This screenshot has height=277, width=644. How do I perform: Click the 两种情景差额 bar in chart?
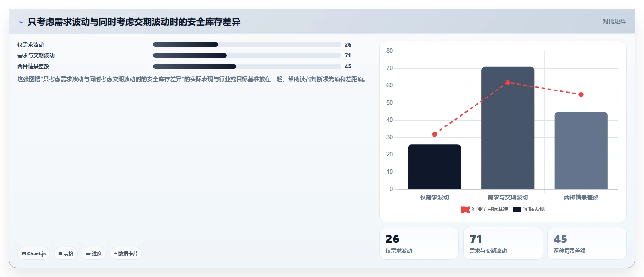(x=581, y=151)
